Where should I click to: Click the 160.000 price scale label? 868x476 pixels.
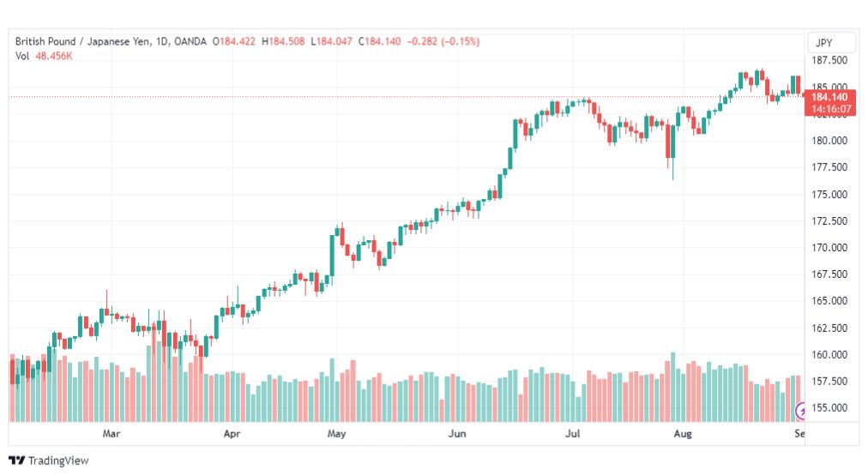829,355
